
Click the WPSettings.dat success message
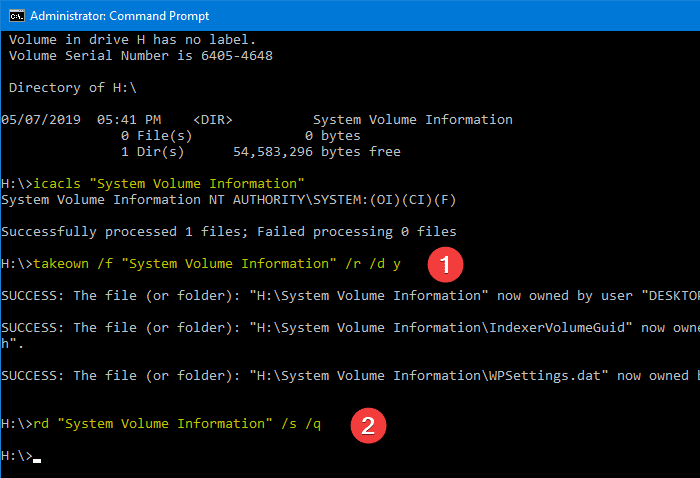pyautogui.click(x=350, y=376)
